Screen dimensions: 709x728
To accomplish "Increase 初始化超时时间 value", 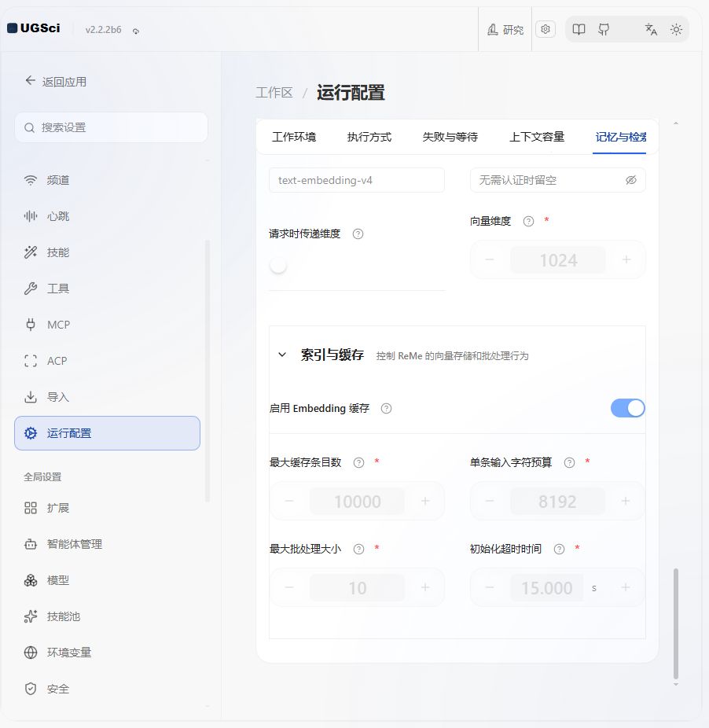I will (626, 587).
